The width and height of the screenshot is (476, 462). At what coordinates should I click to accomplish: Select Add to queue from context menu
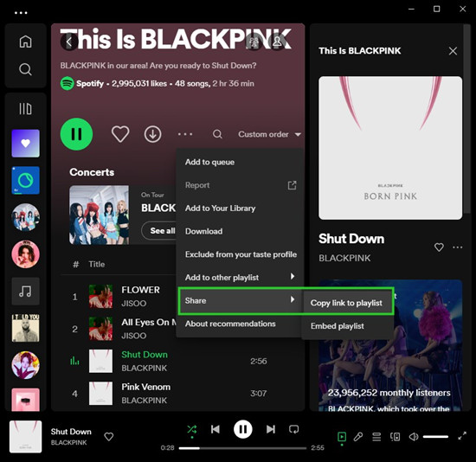click(x=240, y=162)
